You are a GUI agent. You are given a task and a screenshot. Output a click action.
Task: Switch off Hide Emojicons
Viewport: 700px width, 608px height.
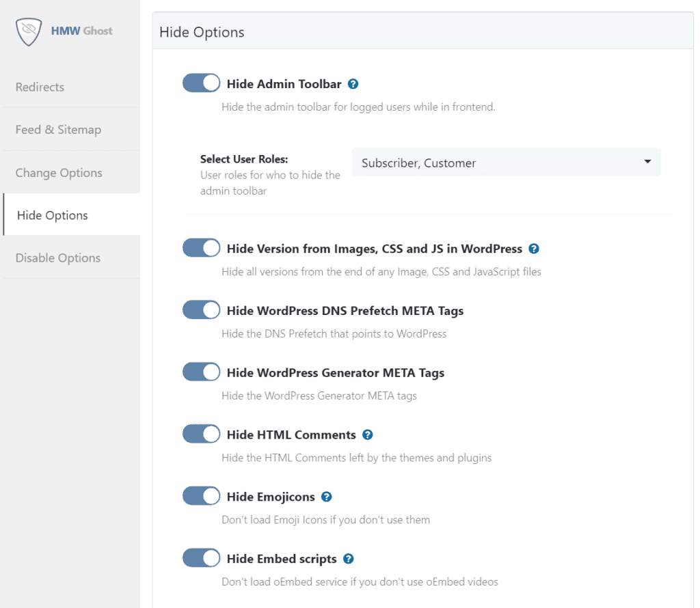pos(201,496)
